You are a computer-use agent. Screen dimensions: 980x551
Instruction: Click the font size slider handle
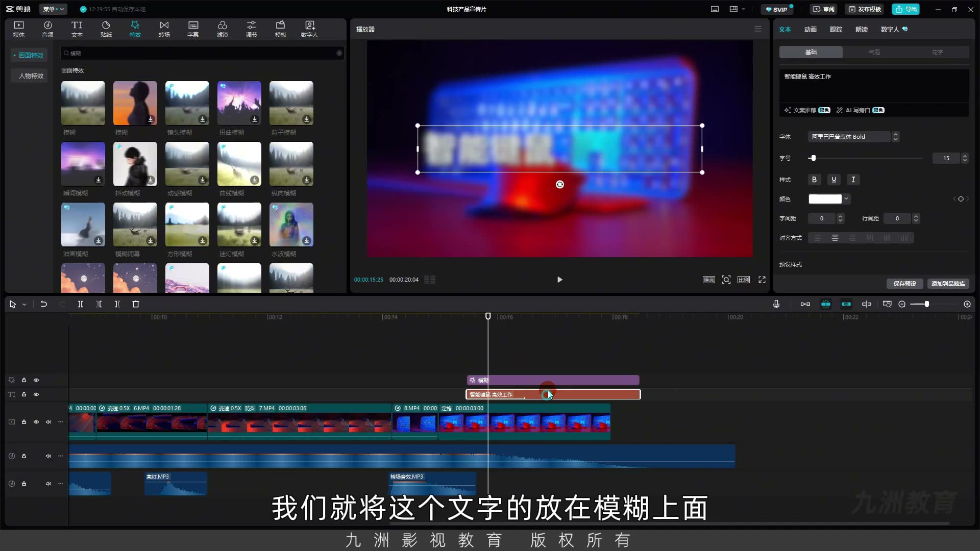(x=813, y=158)
